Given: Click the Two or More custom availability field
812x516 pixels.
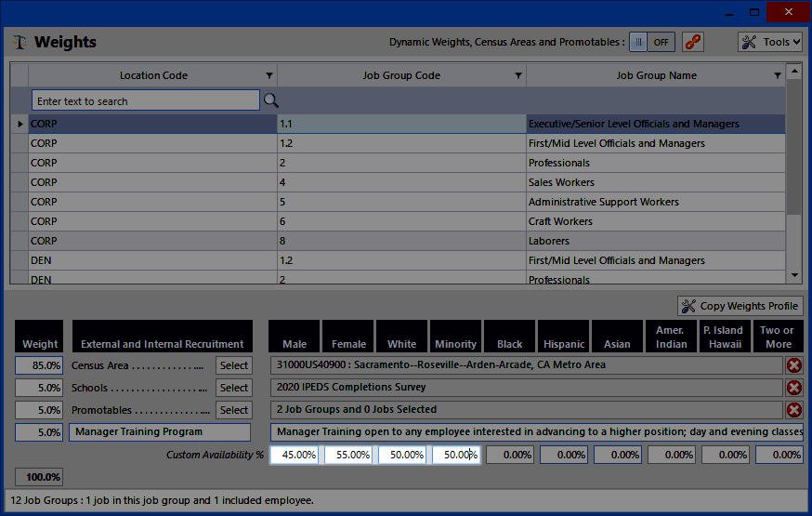Looking at the screenshot, I should pyautogui.click(x=779, y=455).
